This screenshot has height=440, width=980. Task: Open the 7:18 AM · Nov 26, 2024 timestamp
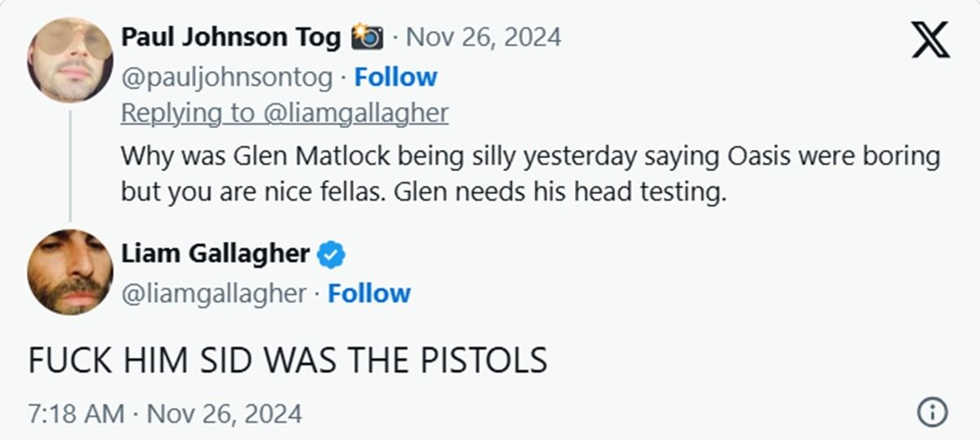pos(165,413)
